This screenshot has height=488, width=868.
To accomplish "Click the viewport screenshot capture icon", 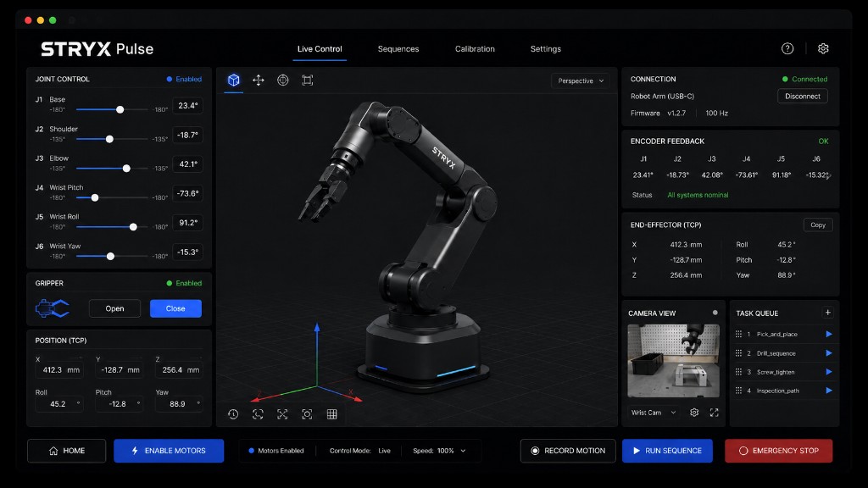I will [307, 413].
